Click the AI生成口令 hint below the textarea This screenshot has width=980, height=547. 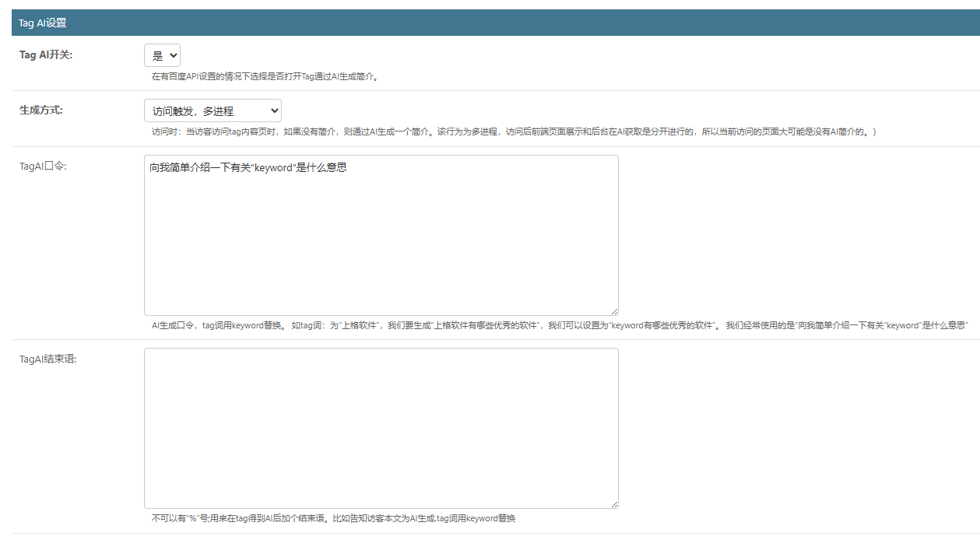[x=559, y=325]
